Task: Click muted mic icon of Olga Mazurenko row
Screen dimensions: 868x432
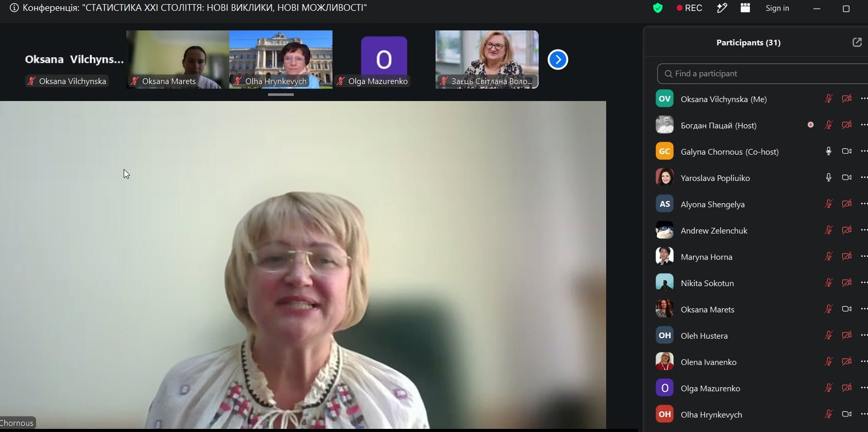Action: 828,388
